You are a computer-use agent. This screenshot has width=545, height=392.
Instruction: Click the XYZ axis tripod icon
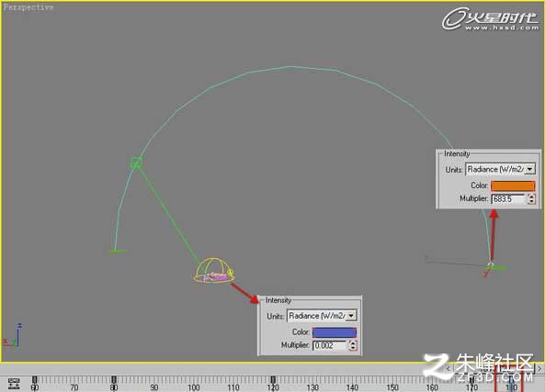[x=12, y=335]
